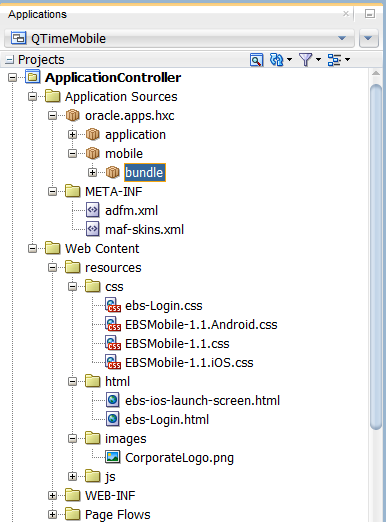Select EBSMobile-1.1.Android.css file name
The image size is (386, 522).
pos(201,325)
